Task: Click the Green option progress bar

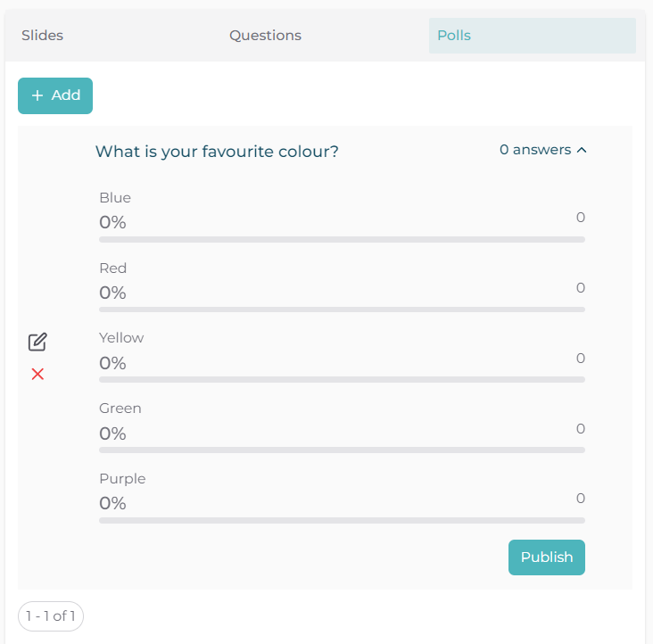Action: [x=342, y=450]
